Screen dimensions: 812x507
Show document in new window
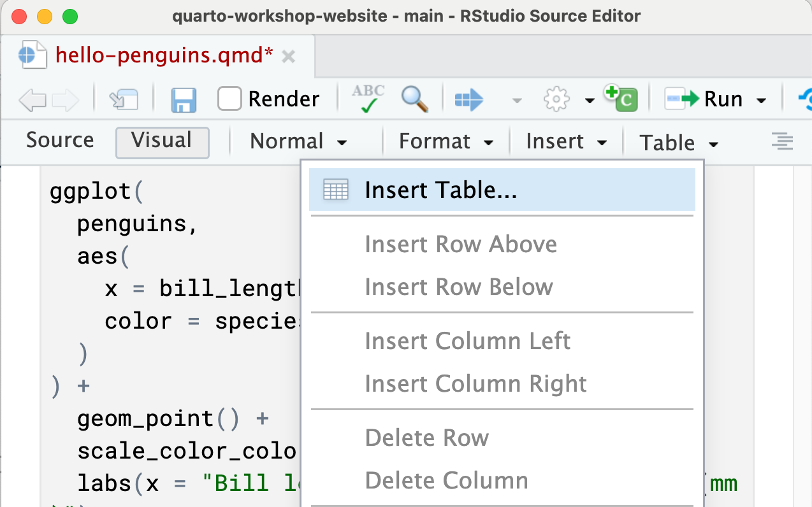[124, 99]
